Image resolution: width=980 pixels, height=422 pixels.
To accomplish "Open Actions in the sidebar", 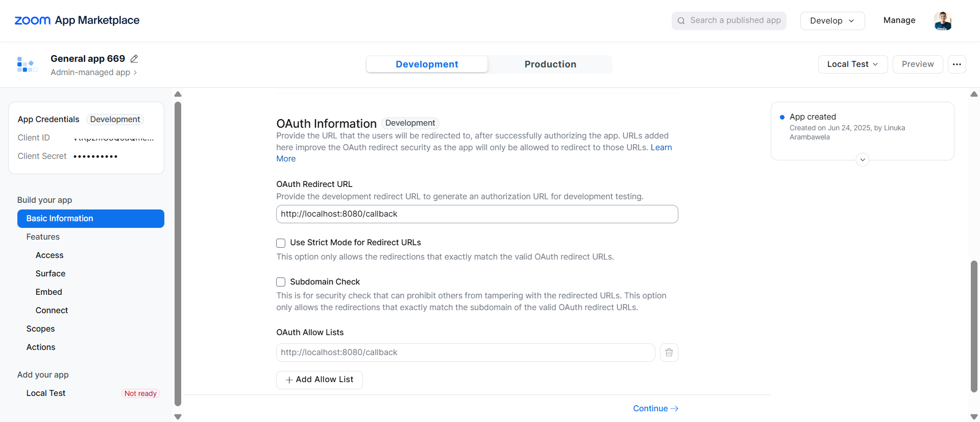I will tap(41, 347).
